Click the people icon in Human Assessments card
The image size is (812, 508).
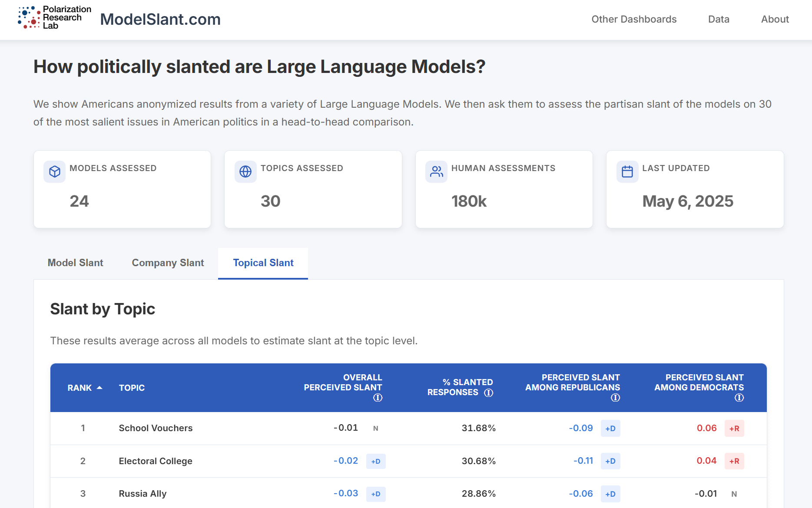tap(437, 172)
